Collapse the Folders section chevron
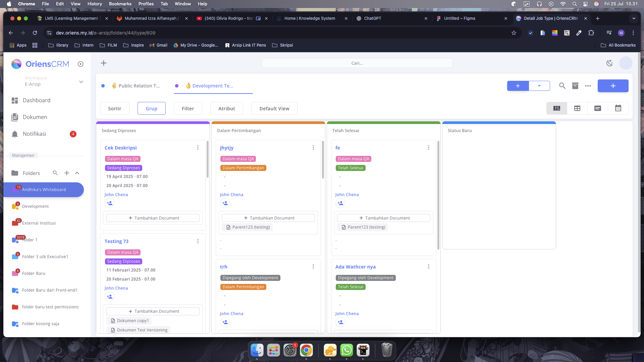 point(77,173)
